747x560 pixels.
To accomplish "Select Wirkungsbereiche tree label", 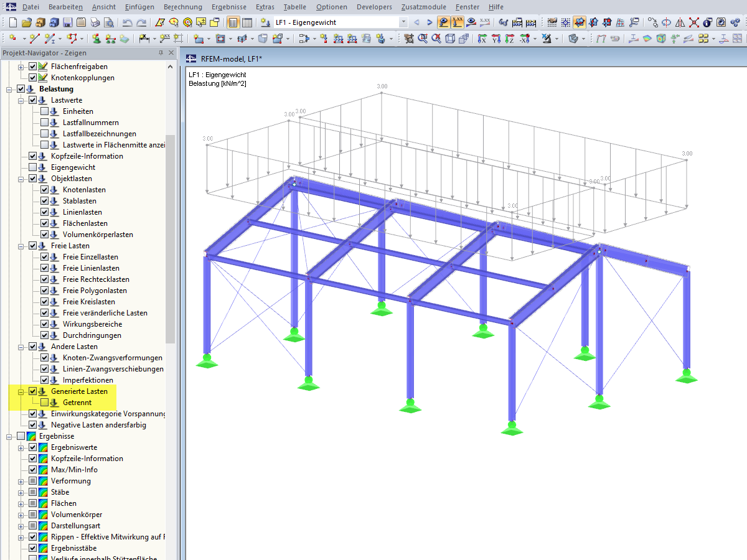I will tap(92, 324).
